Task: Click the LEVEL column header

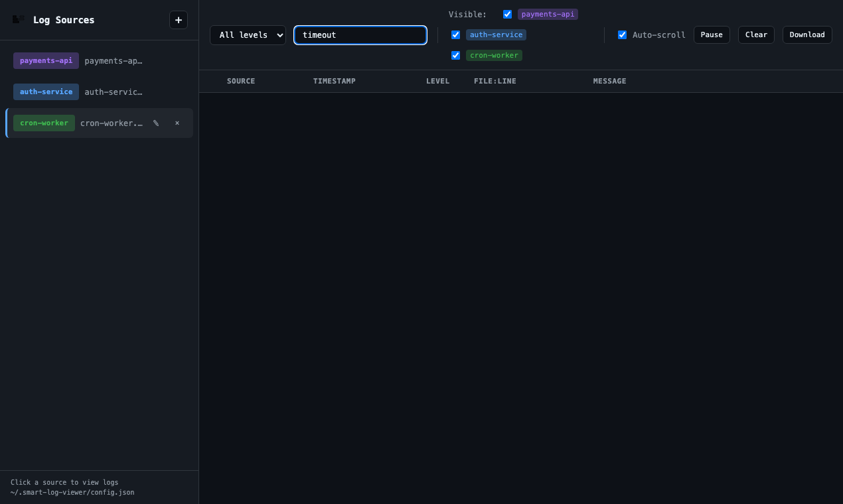Action: point(438,81)
